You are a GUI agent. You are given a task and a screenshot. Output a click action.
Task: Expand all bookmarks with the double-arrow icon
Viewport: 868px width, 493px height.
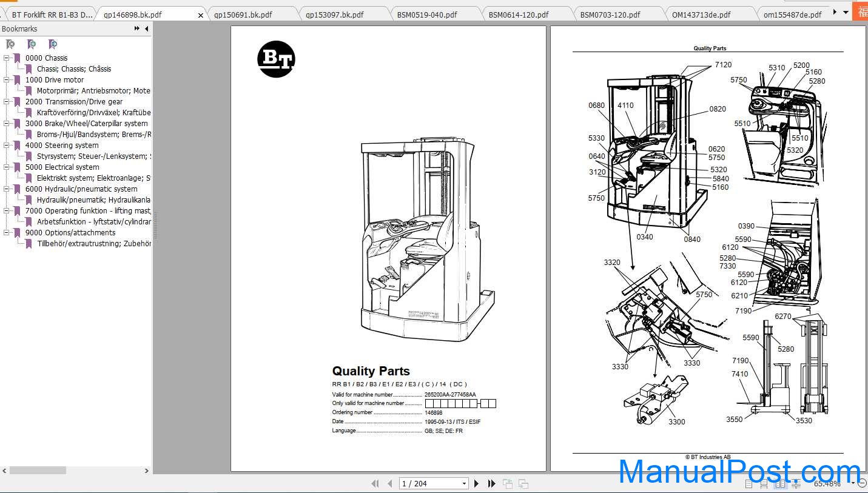point(137,29)
